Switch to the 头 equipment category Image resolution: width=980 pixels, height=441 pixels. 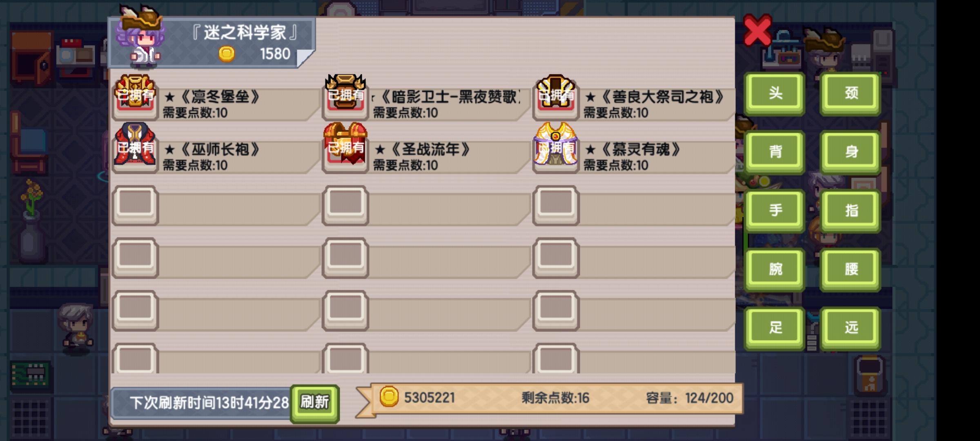click(775, 93)
